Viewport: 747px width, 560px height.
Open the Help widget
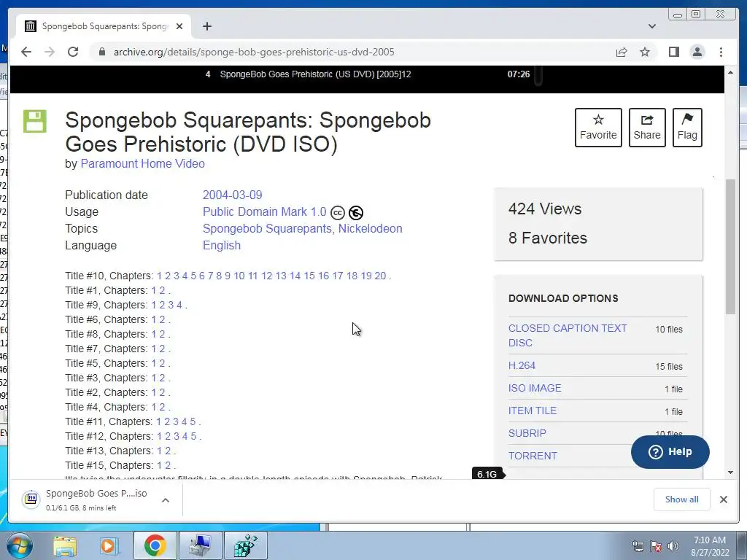(670, 452)
